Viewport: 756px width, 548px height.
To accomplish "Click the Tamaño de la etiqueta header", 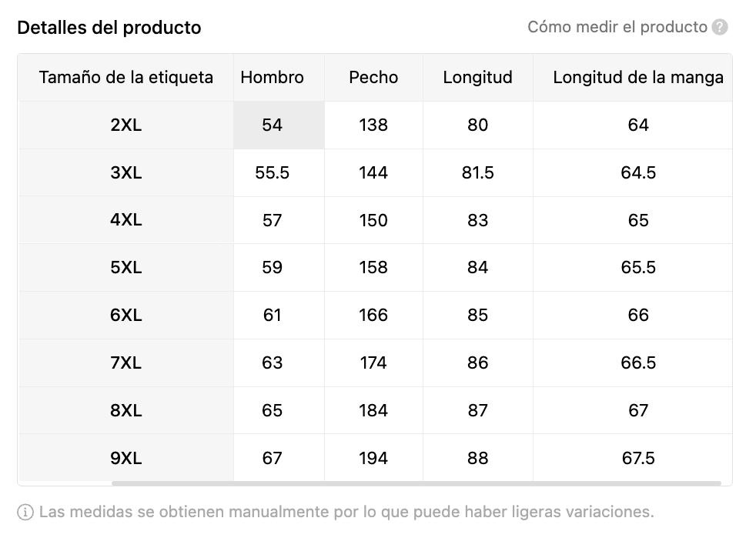I will coord(125,77).
